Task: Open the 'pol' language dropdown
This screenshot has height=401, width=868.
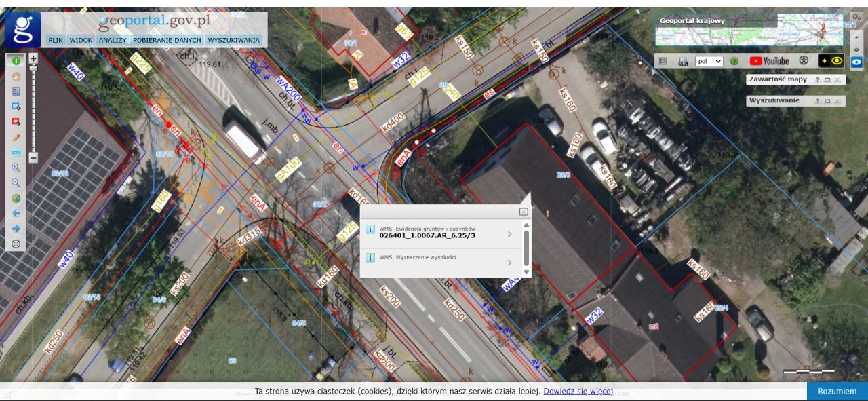Action: click(709, 61)
